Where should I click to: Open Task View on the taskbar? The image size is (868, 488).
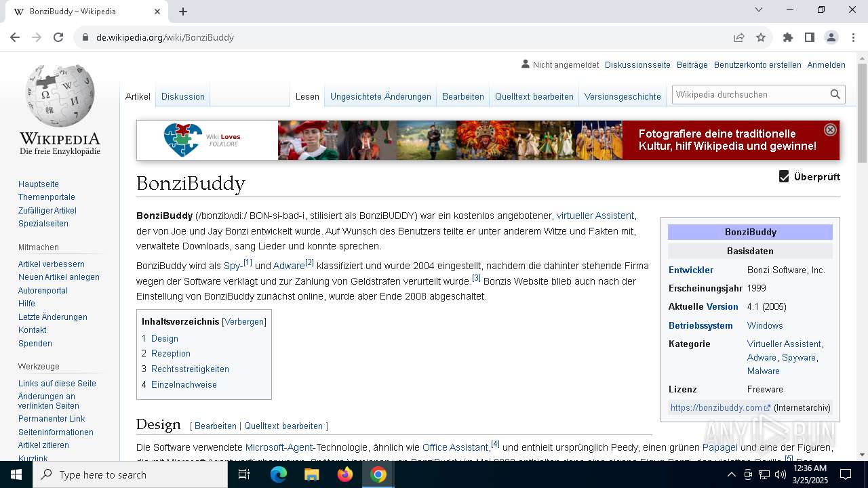(244, 474)
